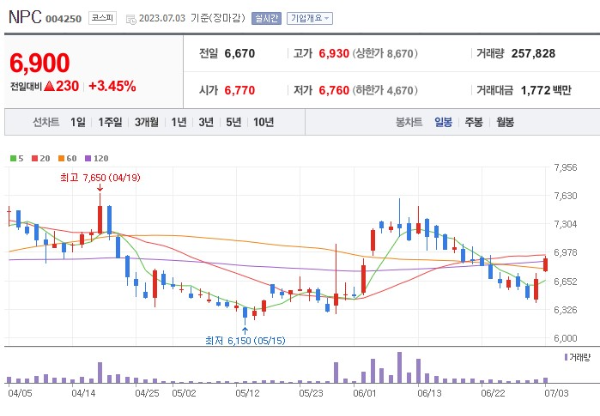Click the 최저 6,150 (05/15) label

pos(245,340)
